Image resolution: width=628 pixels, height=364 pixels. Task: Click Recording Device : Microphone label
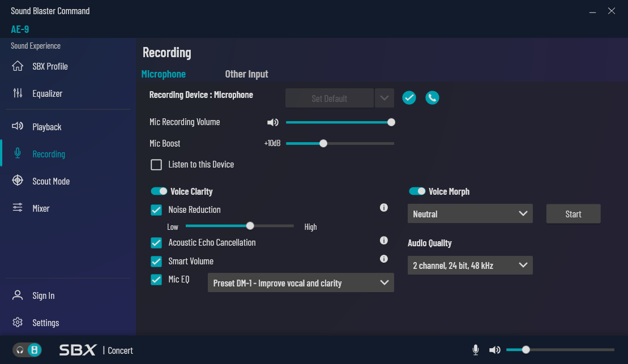pyautogui.click(x=201, y=95)
